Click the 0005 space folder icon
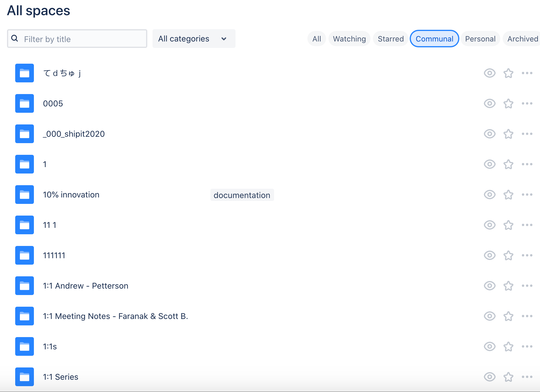540x392 pixels. pyautogui.click(x=24, y=103)
